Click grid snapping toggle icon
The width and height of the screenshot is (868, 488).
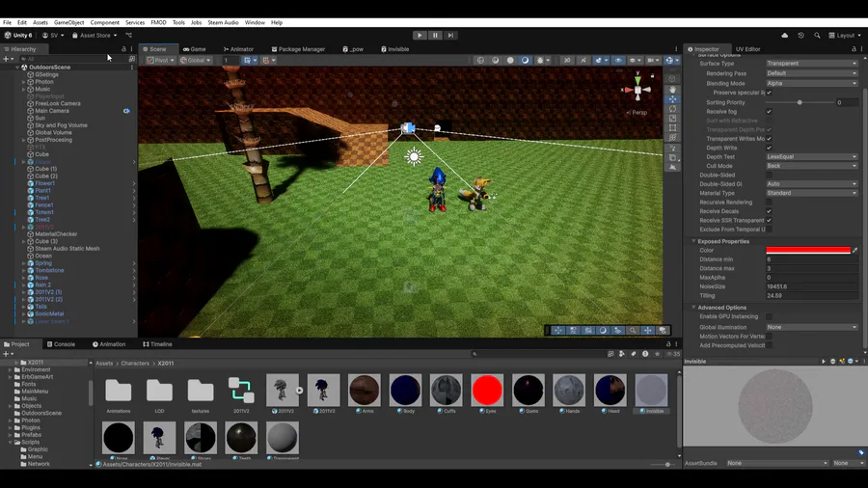pyautogui.click(x=247, y=61)
